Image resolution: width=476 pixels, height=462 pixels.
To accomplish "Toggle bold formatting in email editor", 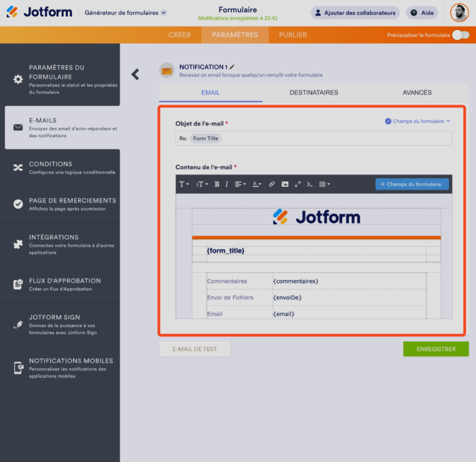I will tap(217, 184).
